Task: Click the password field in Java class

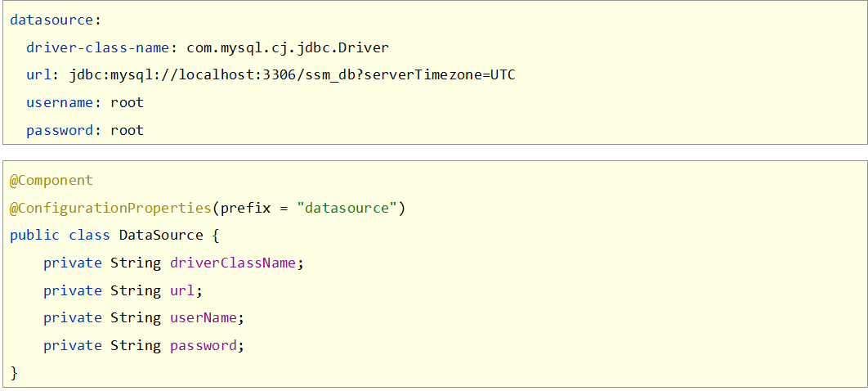Action: [x=204, y=345]
